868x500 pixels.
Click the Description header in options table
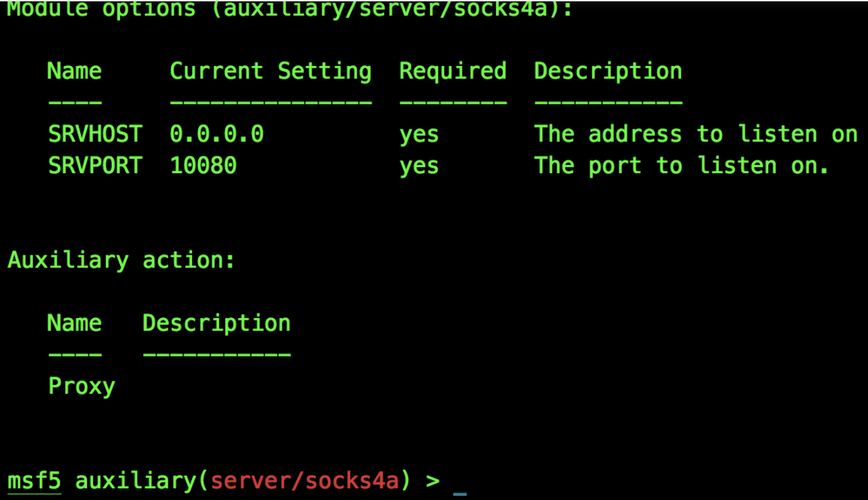coord(608,71)
